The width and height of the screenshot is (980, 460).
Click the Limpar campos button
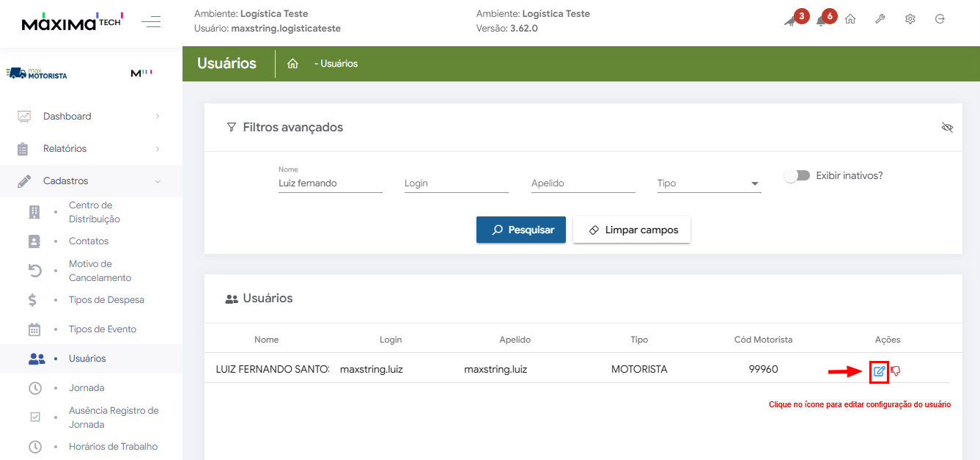[632, 230]
